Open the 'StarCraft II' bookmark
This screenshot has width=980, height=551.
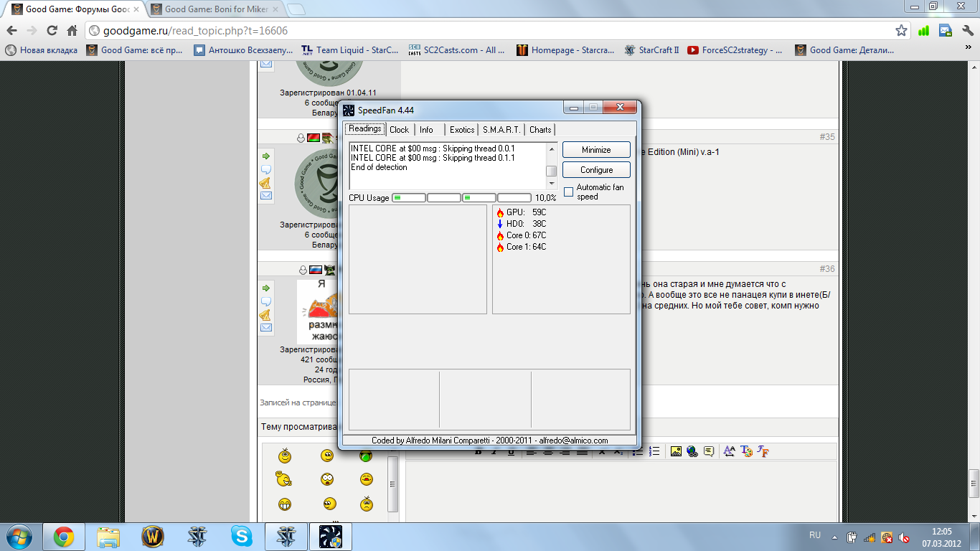point(651,50)
